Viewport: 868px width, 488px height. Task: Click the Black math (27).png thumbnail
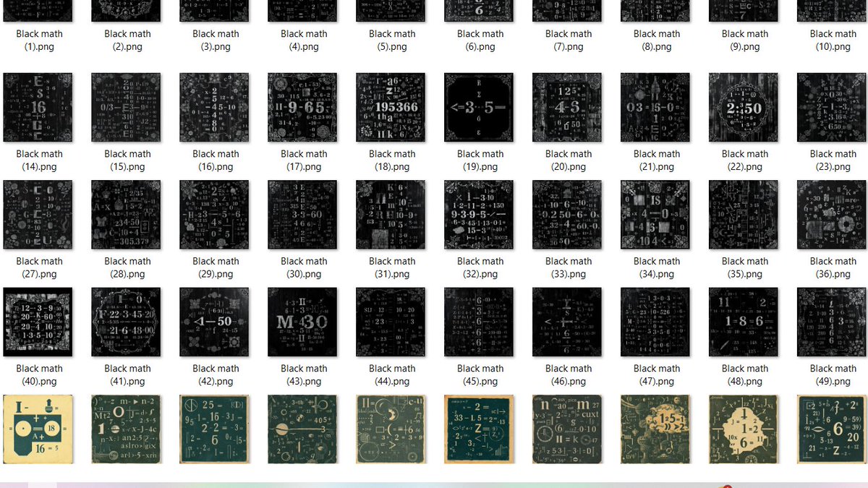click(38, 215)
